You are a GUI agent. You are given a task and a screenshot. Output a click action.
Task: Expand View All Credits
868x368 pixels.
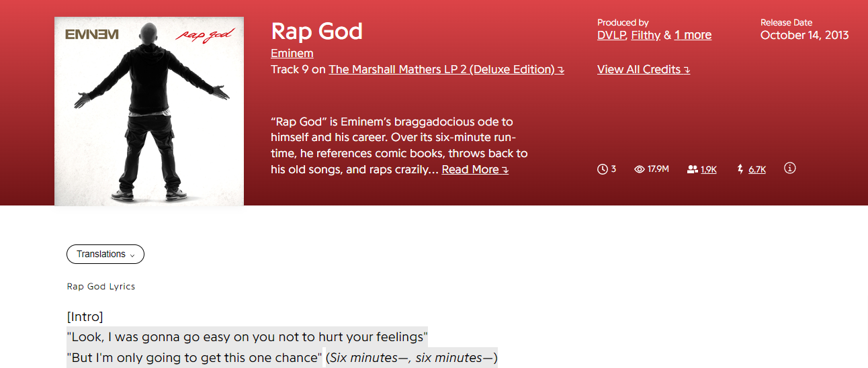[x=643, y=69]
